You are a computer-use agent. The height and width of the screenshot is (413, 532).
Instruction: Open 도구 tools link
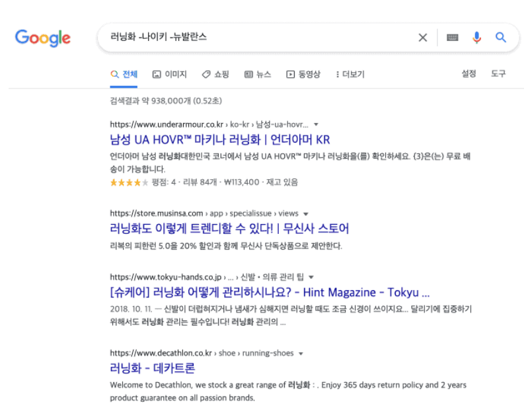(x=498, y=73)
